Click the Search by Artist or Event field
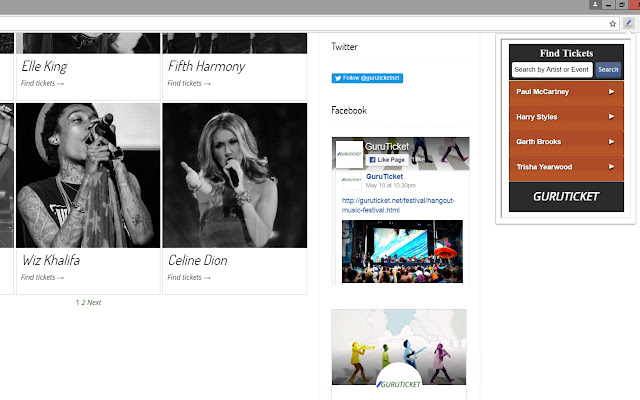This screenshot has width=640, height=400. (552, 70)
